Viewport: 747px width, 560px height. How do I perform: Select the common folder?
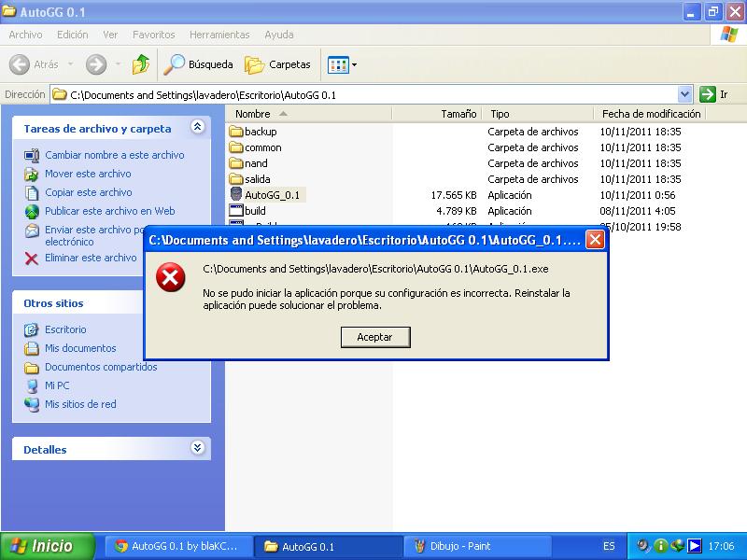[x=255, y=147]
